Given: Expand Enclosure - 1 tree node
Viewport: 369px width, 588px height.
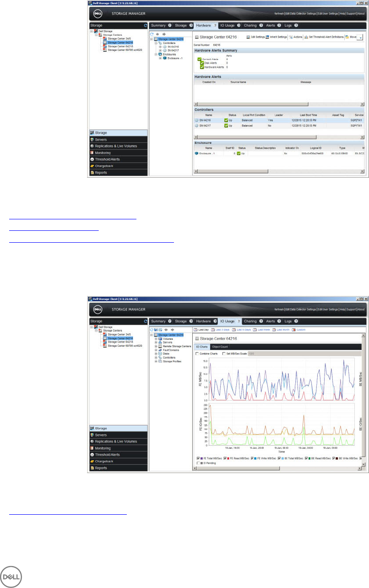Looking at the screenshot, I should point(160,58).
